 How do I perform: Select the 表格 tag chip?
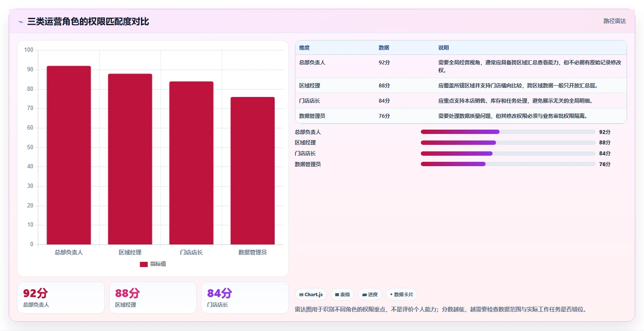342,294
